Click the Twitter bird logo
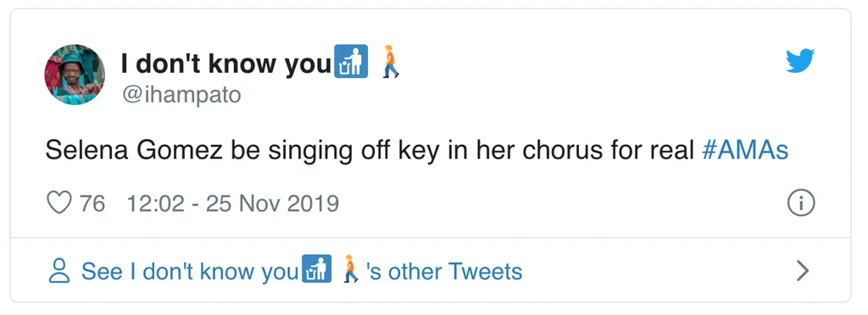This screenshot has height=315, width=868. pos(800,61)
